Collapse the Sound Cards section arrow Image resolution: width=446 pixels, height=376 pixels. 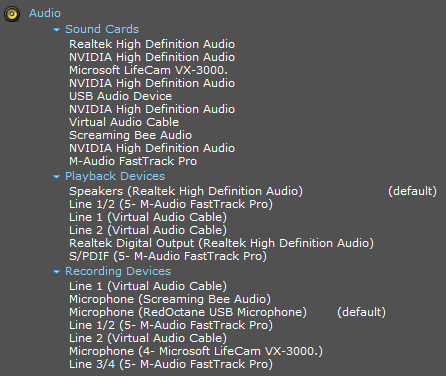tap(57, 30)
